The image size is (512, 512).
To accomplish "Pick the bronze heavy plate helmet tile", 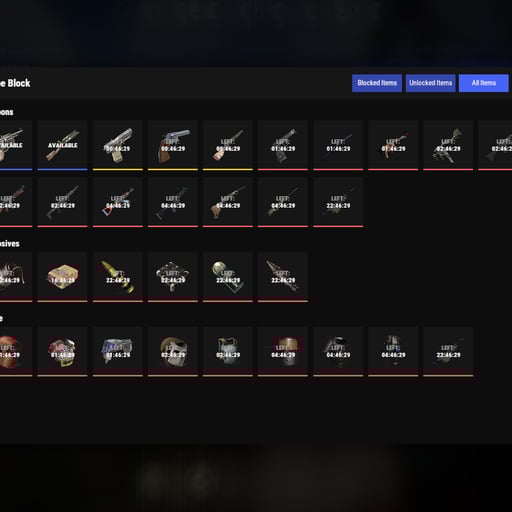I will pos(283,352).
